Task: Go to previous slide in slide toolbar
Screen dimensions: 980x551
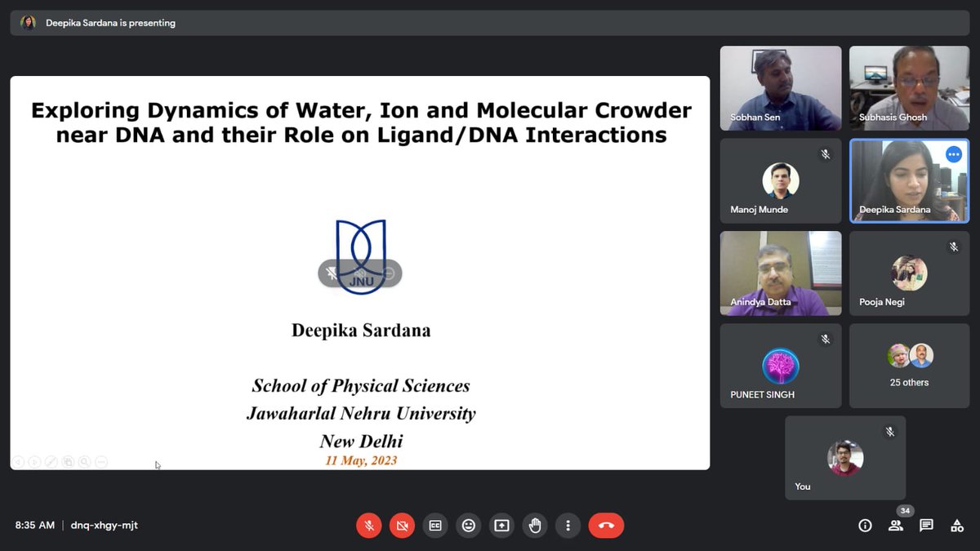Action: pyautogui.click(x=19, y=462)
